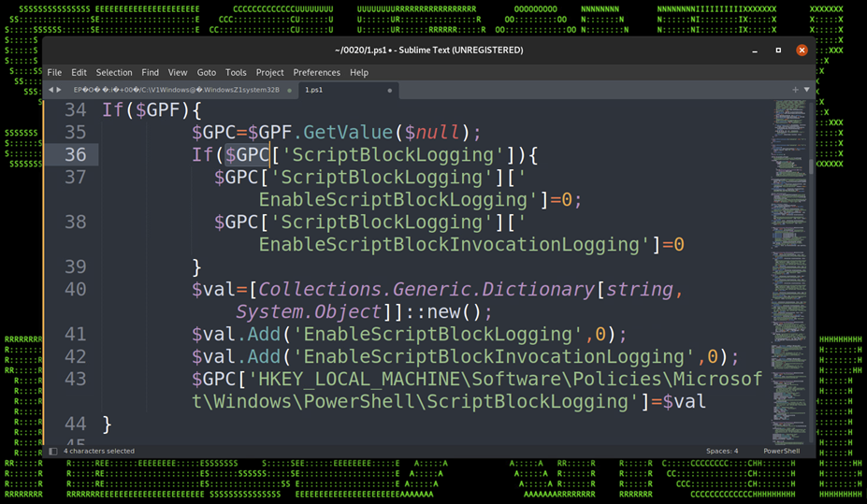Open the tab list dropdown arrow
Screen dimensions: 867x504
(x=807, y=90)
